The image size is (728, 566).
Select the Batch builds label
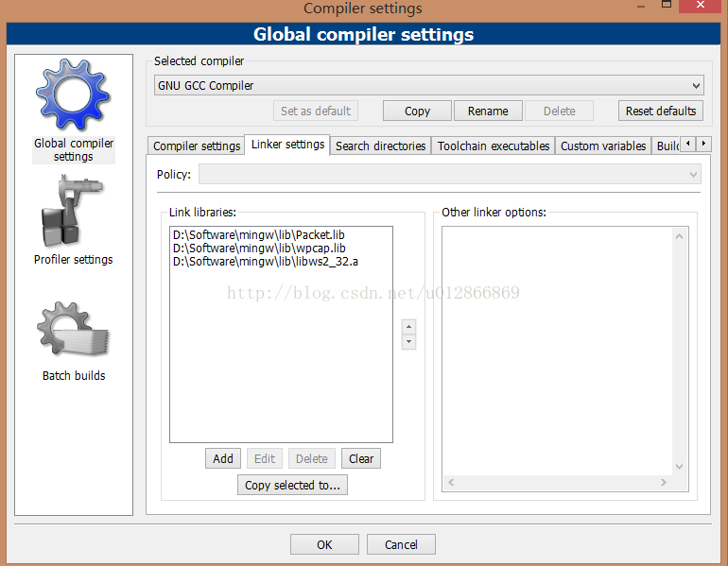click(x=74, y=375)
